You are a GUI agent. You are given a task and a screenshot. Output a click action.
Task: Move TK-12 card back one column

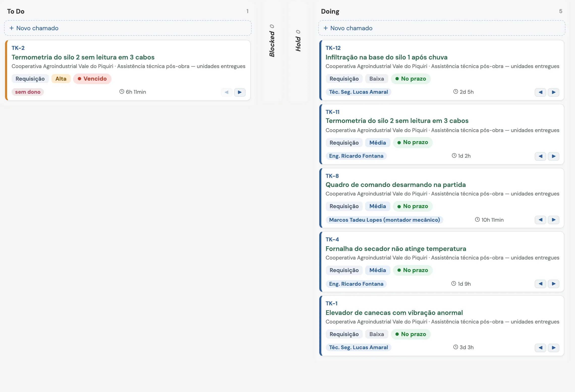point(540,92)
